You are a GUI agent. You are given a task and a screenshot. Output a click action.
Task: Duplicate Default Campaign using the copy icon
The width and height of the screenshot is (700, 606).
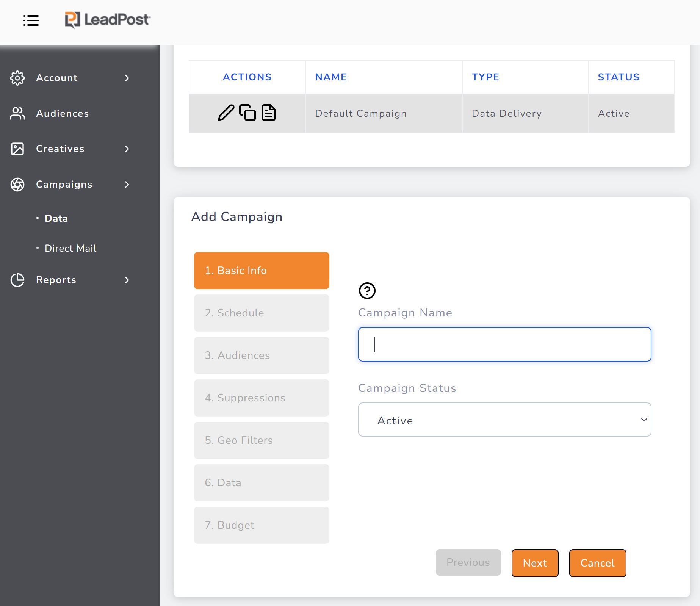(247, 113)
